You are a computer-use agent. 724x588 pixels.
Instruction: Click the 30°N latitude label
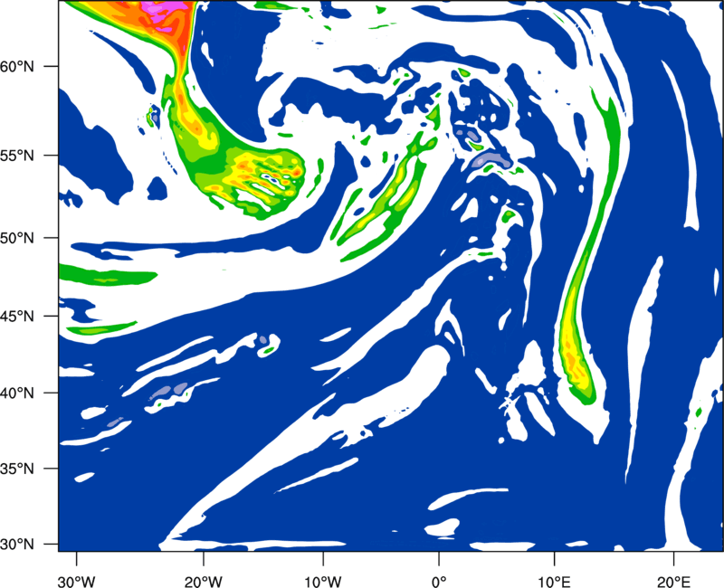(17, 545)
